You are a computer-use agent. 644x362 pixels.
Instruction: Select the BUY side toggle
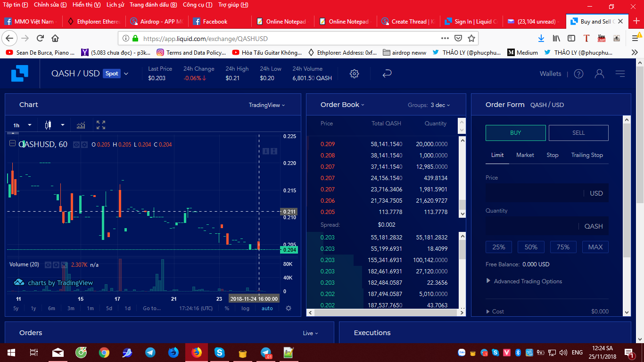pyautogui.click(x=516, y=133)
